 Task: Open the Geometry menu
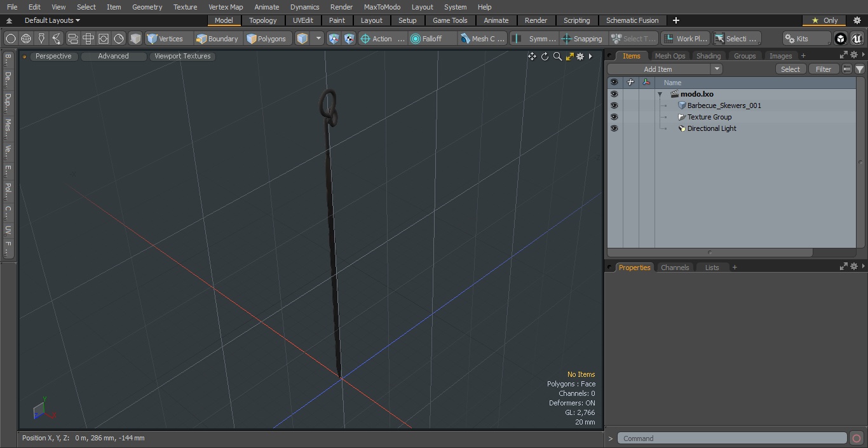147,7
